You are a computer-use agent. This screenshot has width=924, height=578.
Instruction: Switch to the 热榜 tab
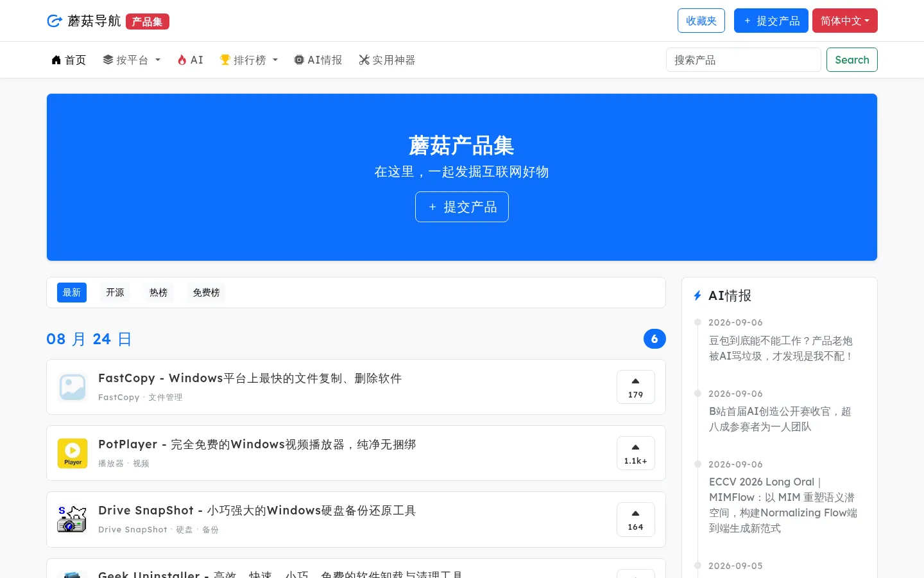(158, 292)
